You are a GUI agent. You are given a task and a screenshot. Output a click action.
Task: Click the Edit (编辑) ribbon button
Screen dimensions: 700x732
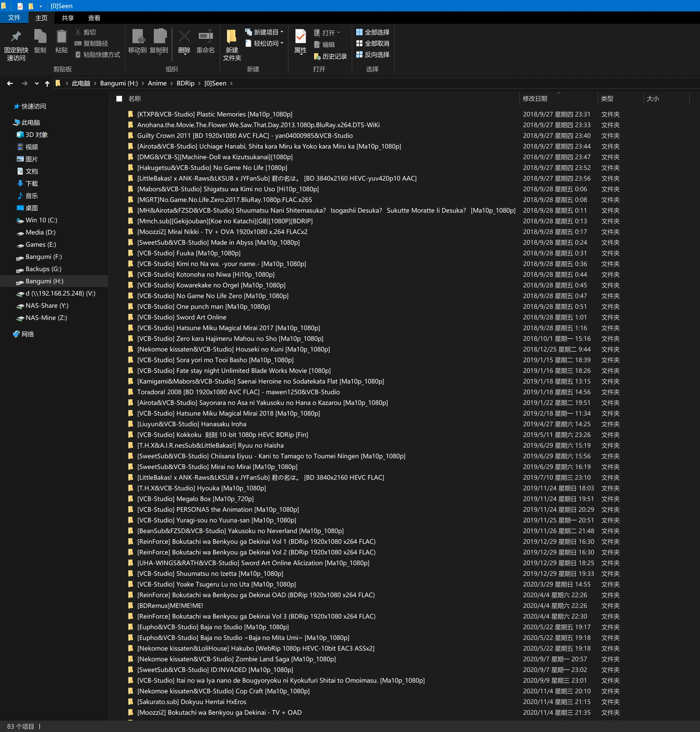pos(324,45)
